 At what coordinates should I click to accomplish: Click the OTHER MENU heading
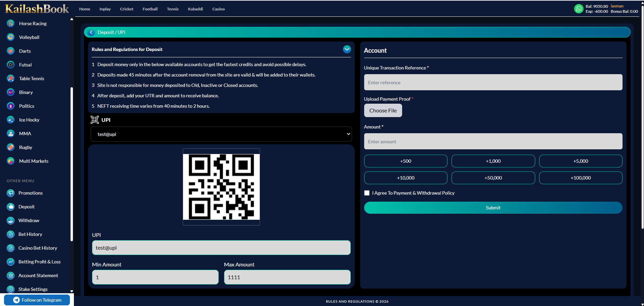20,181
